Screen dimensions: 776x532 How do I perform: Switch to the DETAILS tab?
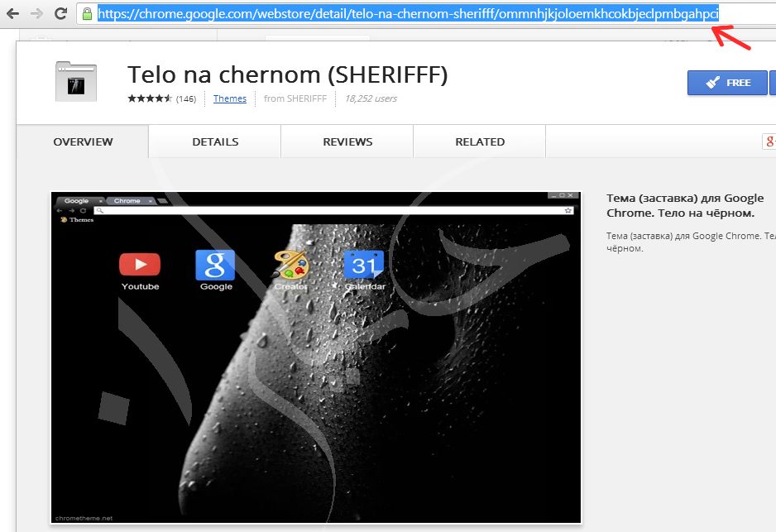tap(215, 141)
